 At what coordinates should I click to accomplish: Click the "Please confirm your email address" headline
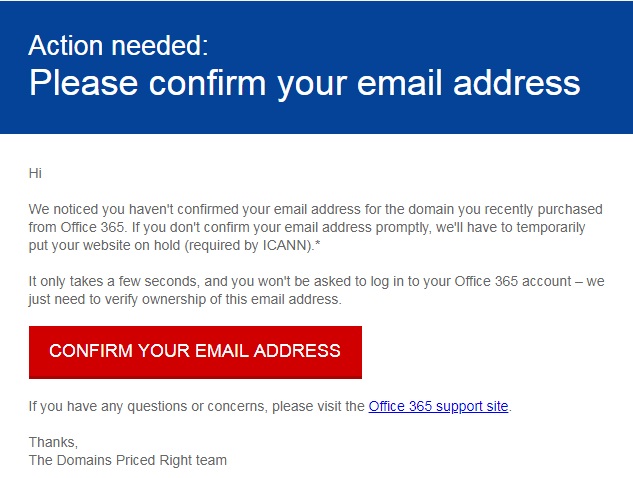tap(304, 83)
